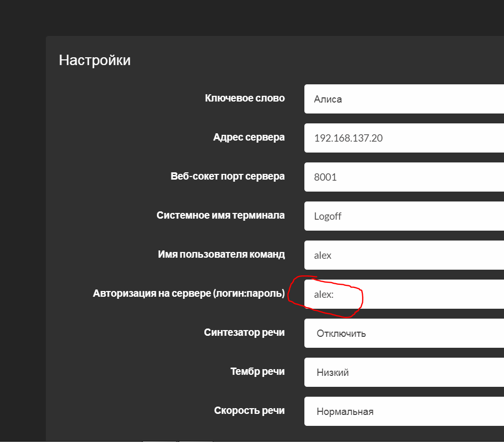Click the "Скорость речи" label
This screenshot has height=442, width=504.
(x=249, y=411)
